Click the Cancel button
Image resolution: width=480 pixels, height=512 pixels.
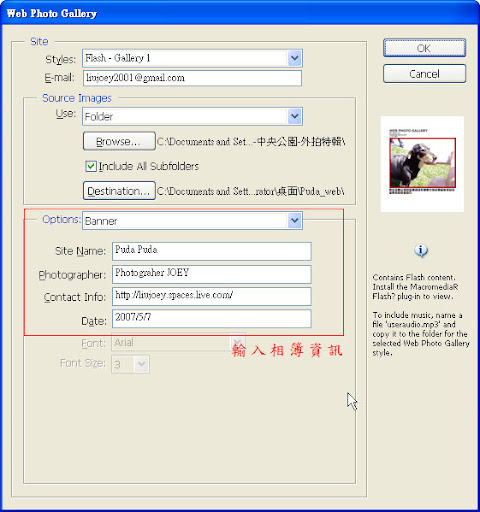click(424, 74)
